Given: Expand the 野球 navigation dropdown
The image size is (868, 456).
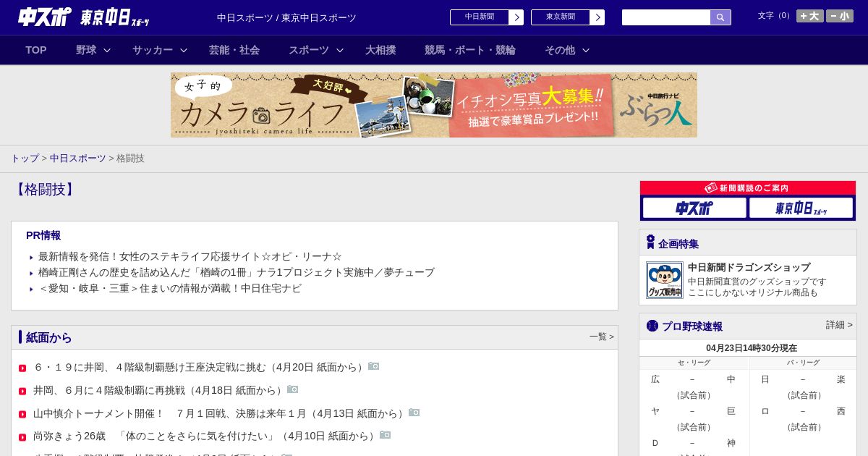Looking at the screenshot, I should pyautogui.click(x=93, y=50).
